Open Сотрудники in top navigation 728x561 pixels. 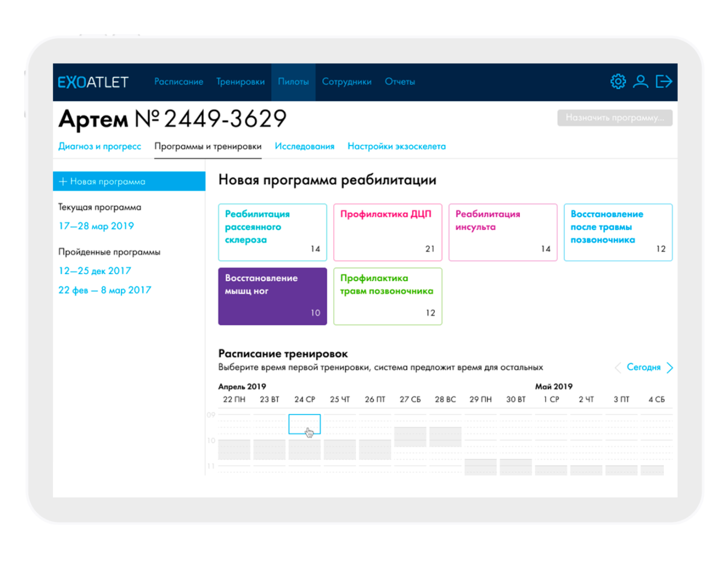(x=347, y=82)
